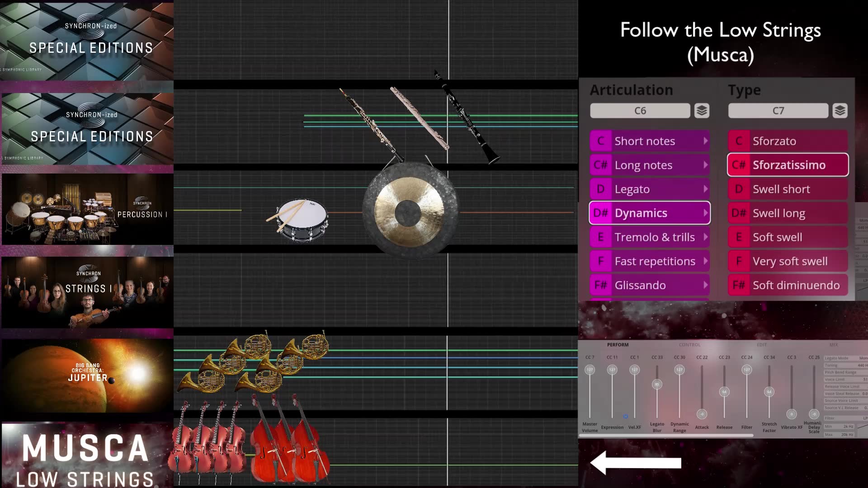
Task: Expand the Fast repetitions submenu arrow
Action: pyautogui.click(x=705, y=260)
